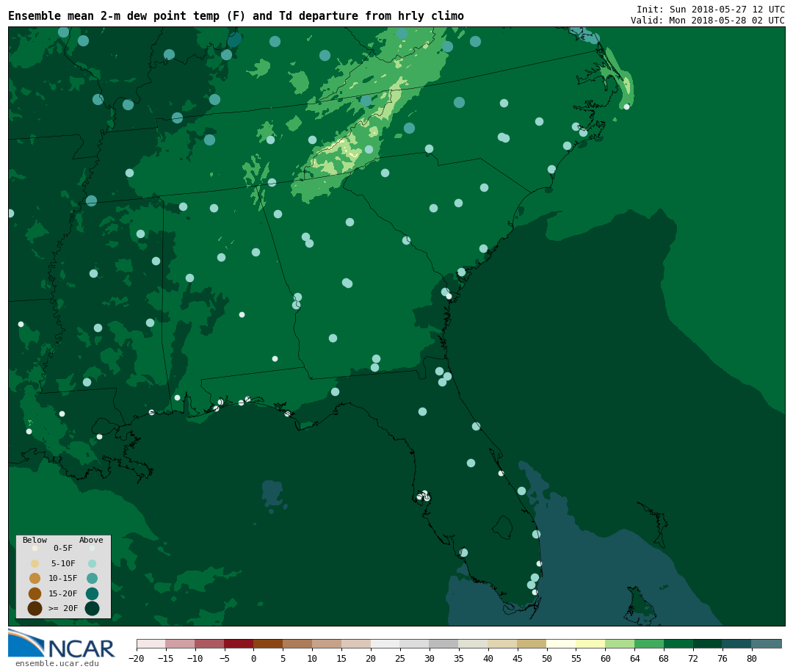Click the Below 0-5F legend dot
793x672 pixels.
coord(35,548)
